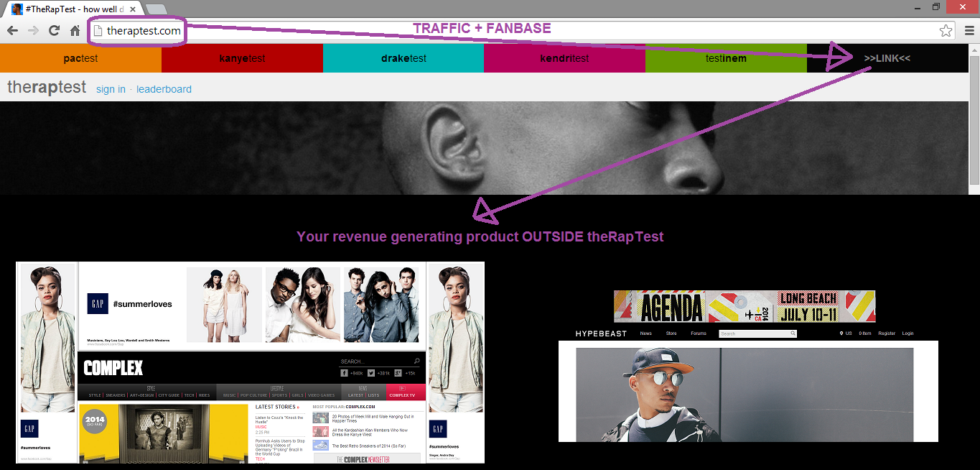Click Register in the Hypebeast screenshot
This screenshot has width=980, height=470.
887,333
